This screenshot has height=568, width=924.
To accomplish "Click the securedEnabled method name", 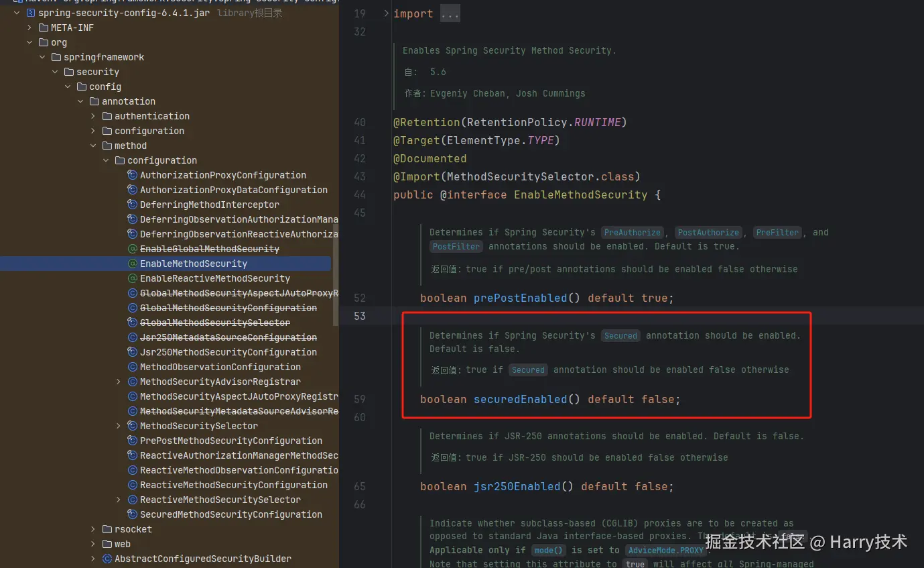I will pyautogui.click(x=521, y=399).
